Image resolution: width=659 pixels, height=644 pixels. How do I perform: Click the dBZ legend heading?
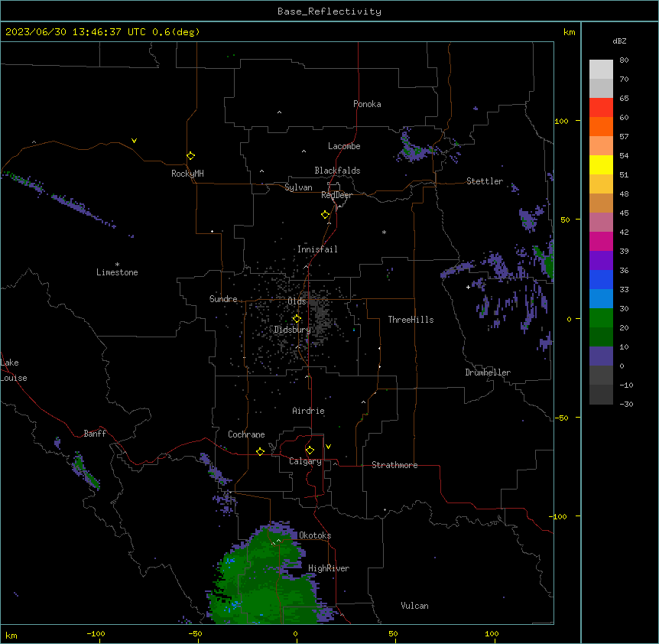coord(619,41)
